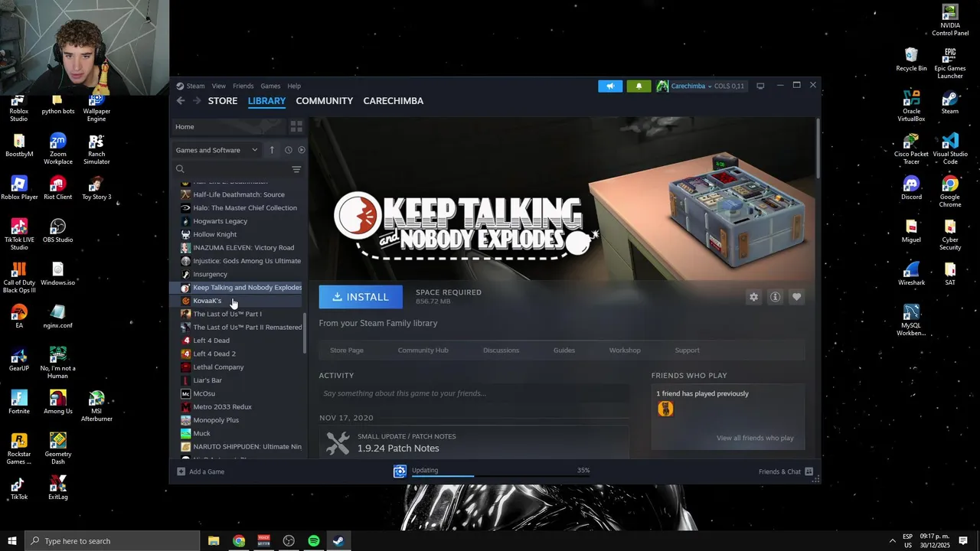Open the Support link

(x=687, y=350)
